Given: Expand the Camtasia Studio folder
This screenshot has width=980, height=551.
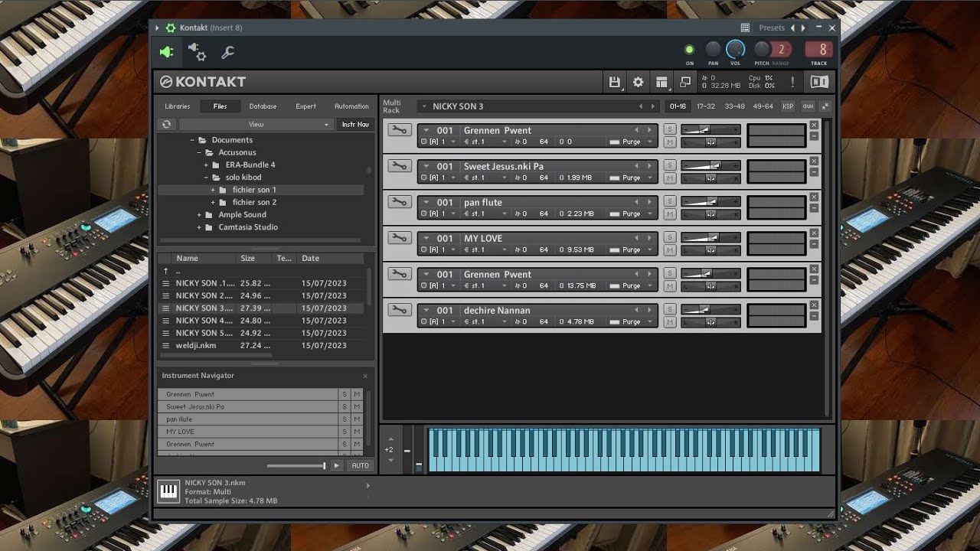Looking at the screenshot, I should tap(199, 227).
